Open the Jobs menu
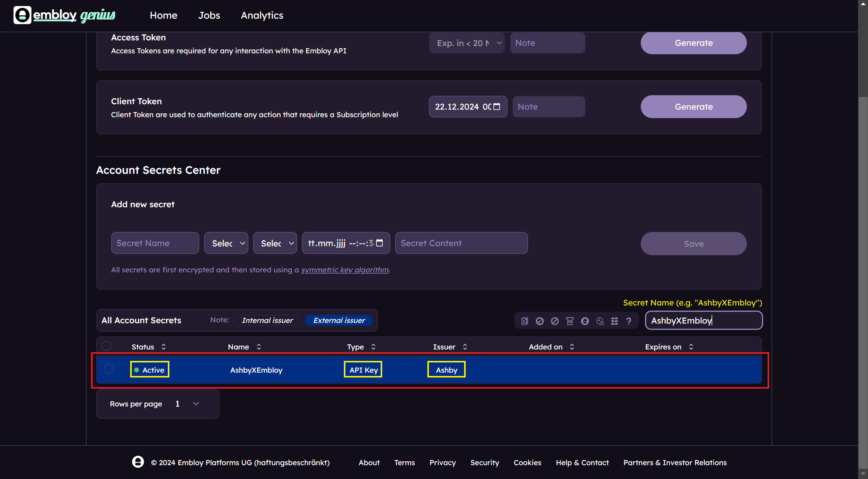Viewport: 868px width, 479px height. tap(209, 15)
